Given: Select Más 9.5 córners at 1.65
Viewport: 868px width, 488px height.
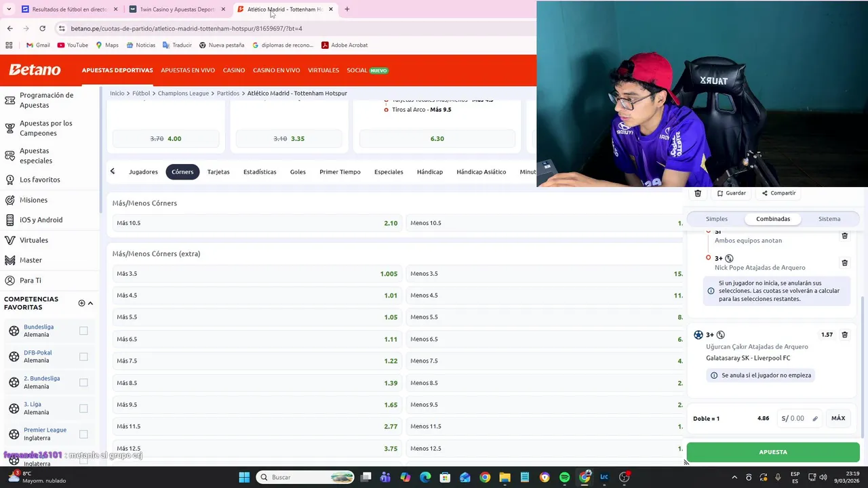Looking at the screenshot, I should (x=257, y=405).
